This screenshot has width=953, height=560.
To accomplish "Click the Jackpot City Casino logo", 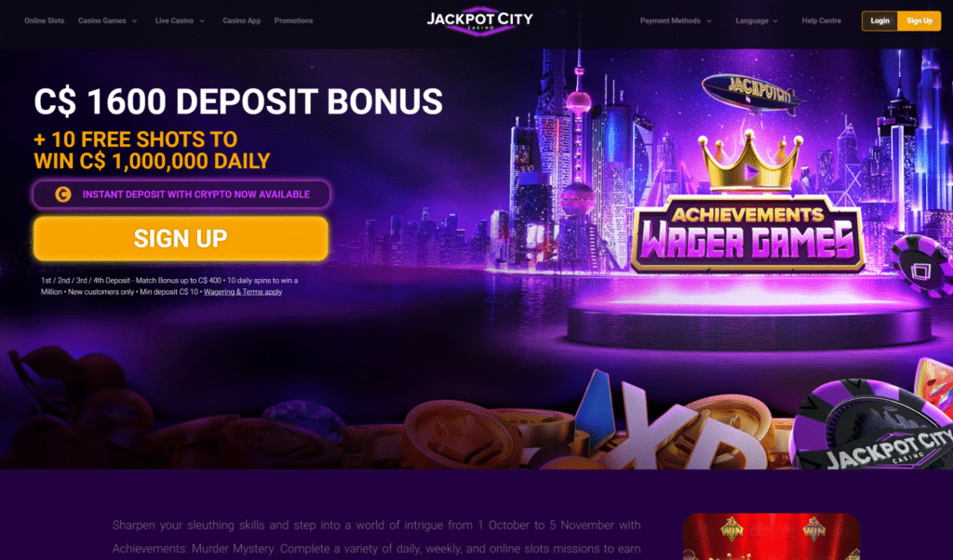I will click(x=479, y=20).
